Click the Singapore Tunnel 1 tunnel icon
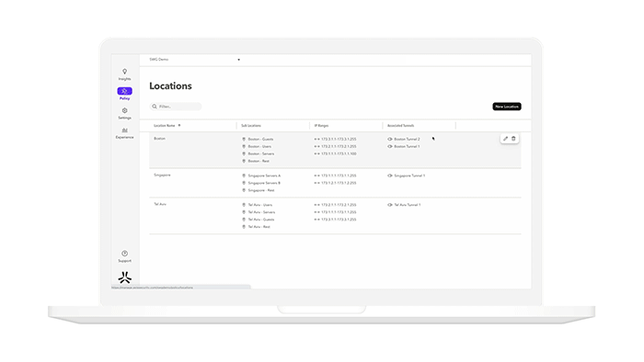This screenshot has height=362, width=644. (390, 175)
